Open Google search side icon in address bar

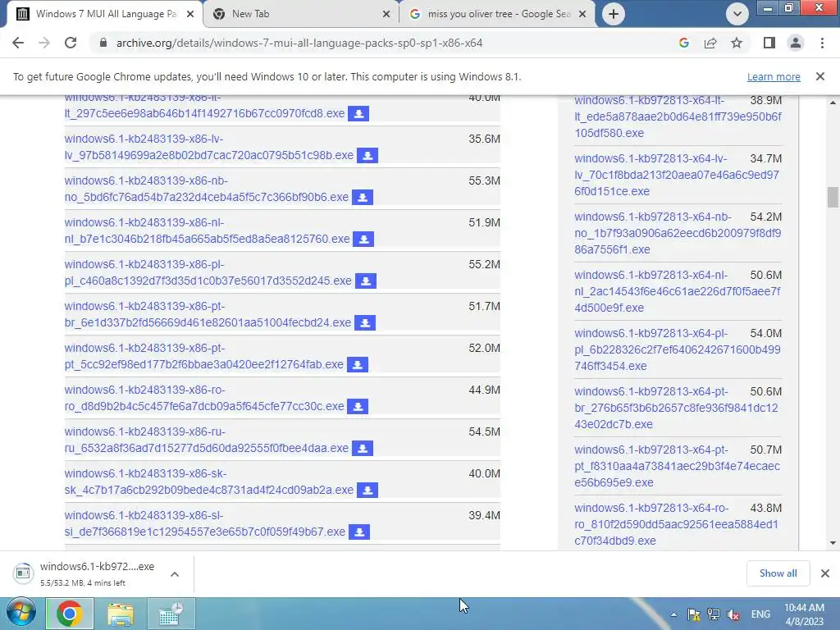tap(683, 43)
